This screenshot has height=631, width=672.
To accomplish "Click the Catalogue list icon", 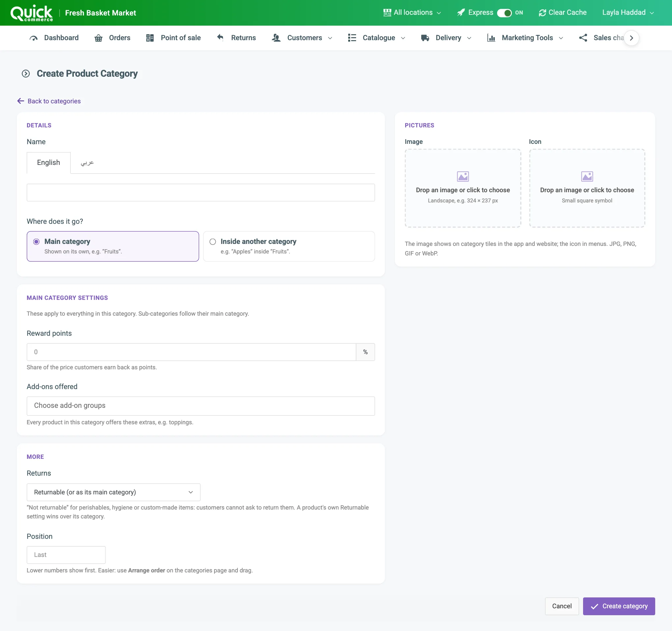I will (352, 38).
